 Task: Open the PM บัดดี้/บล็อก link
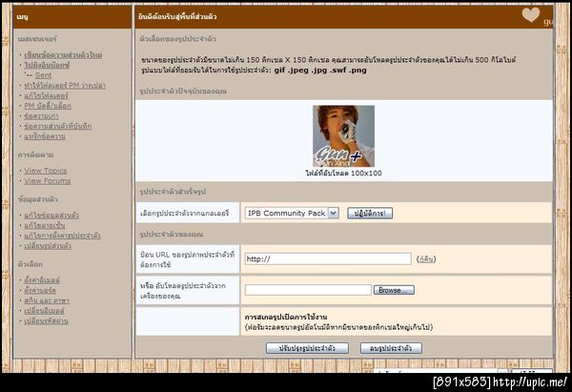point(48,106)
